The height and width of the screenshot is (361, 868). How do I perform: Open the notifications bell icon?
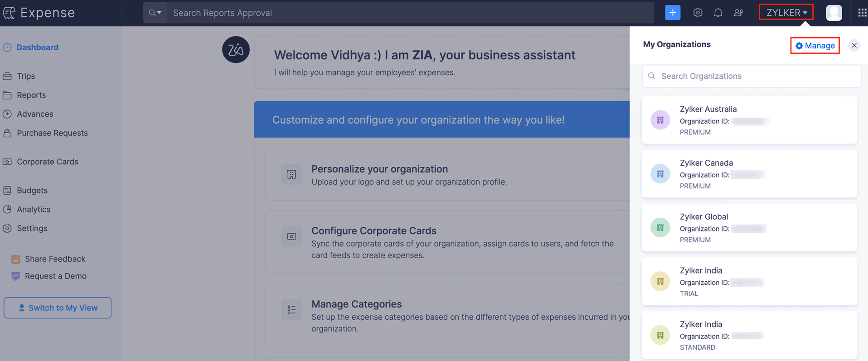(718, 13)
